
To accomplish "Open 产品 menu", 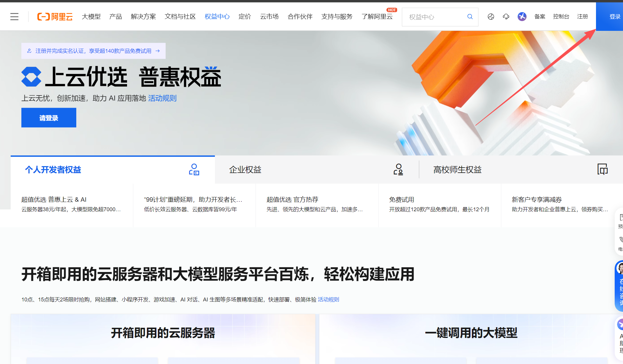I will (115, 17).
